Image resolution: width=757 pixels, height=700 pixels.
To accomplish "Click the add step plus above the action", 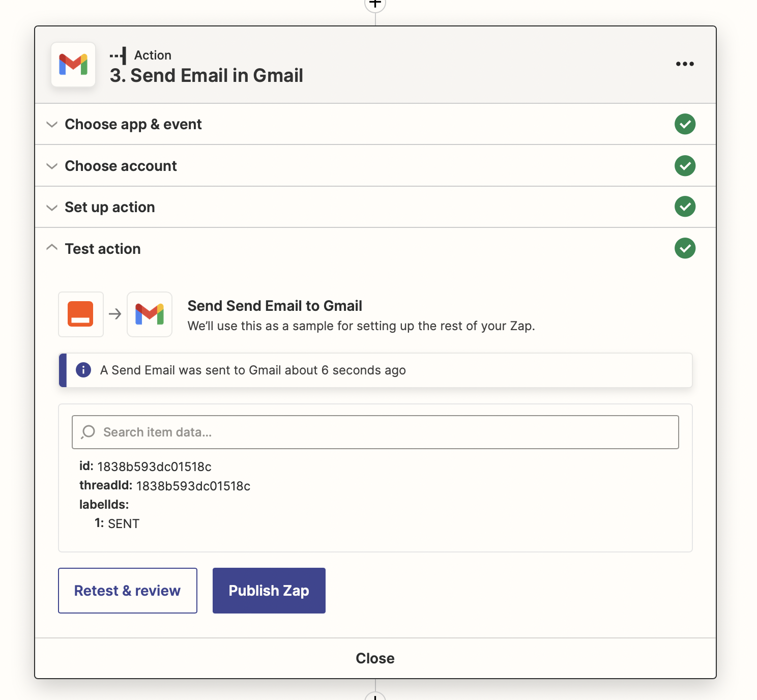I will pyautogui.click(x=375, y=4).
